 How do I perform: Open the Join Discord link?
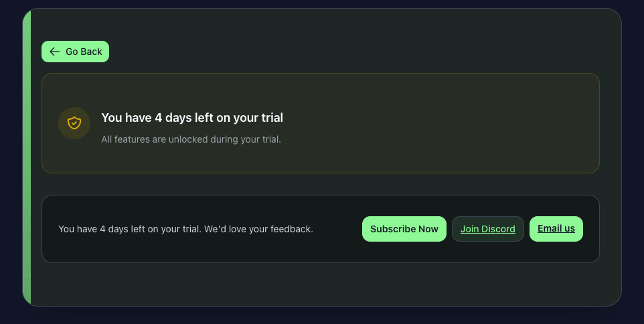click(487, 229)
